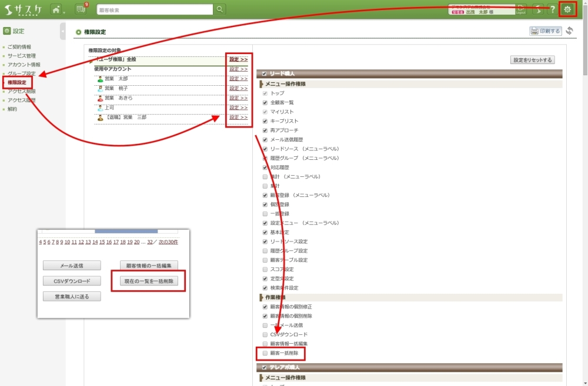The height and width of the screenshot is (386, 588).
Task: Open the notifications message icon
Action: click(x=81, y=9)
